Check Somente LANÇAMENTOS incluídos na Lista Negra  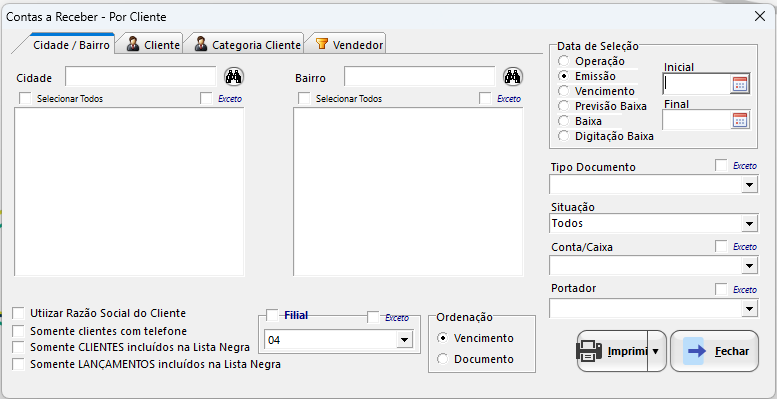click(18, 364)
